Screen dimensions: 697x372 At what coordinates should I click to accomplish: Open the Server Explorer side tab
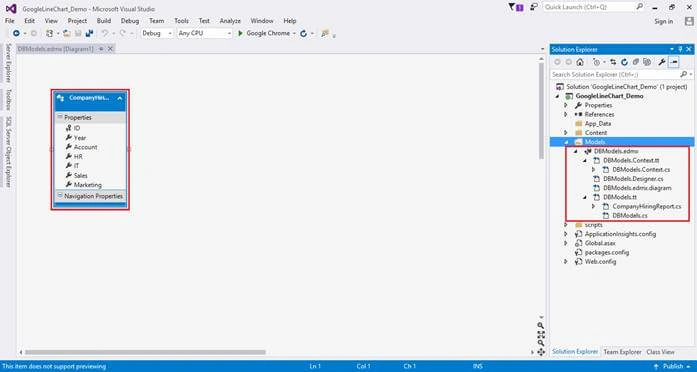pyautogui.click(x=8, y=63)
